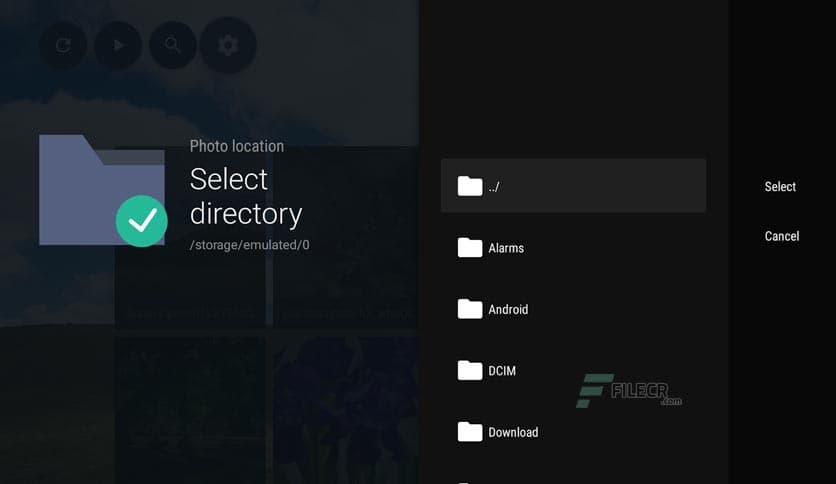Screen dimensions: 836x484
Task: Open search with the magnifier icon
Action: tap(172, 45)
